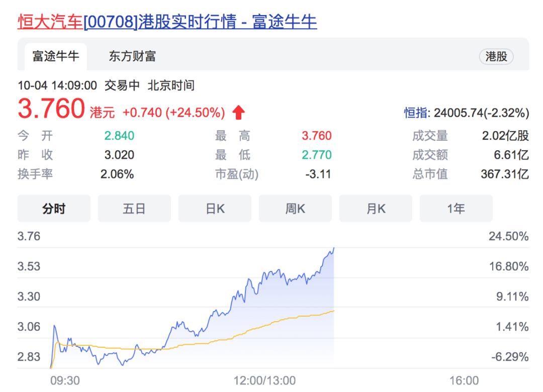Select the 1年 one-year chart
The height and width of the screenshot is (392, 543).
456,208
